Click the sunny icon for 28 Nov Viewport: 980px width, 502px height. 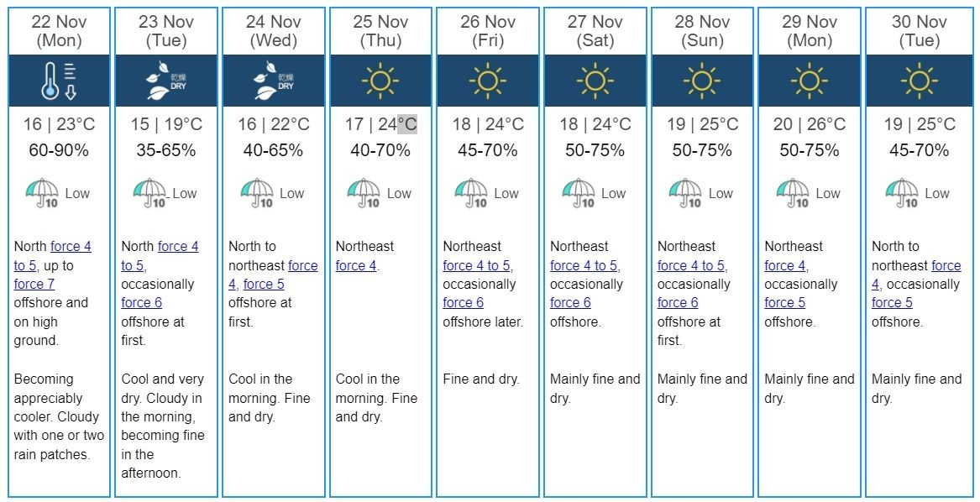click(x=701, y=81)
